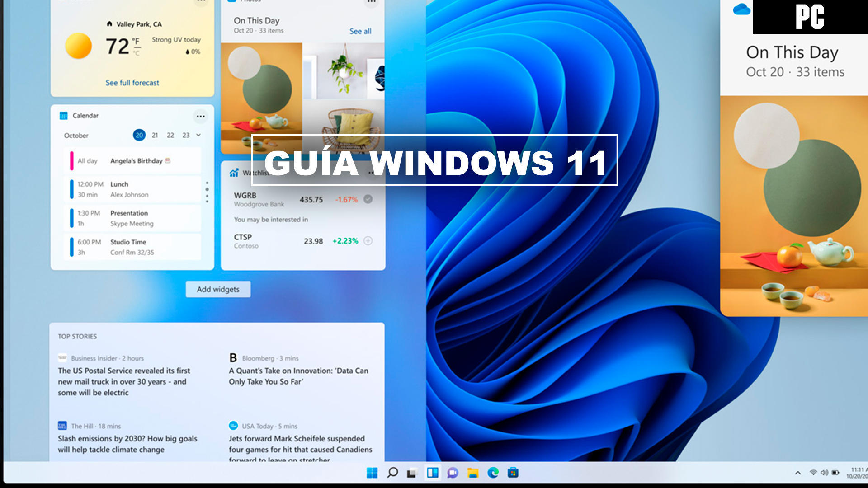Viewport: 868px width, 488px height.
Task: Click the Start menu button
Action: pyautogui.click(x=372, y=473)
